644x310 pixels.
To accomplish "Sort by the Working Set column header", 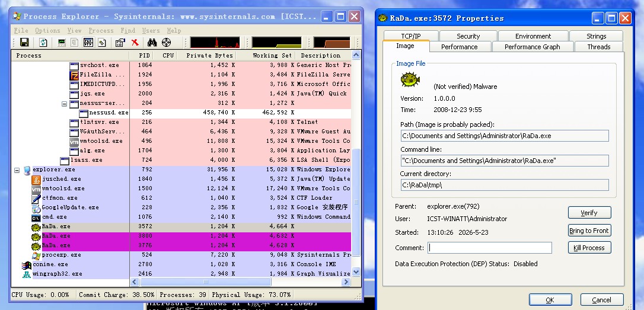I will pos(266,56).
